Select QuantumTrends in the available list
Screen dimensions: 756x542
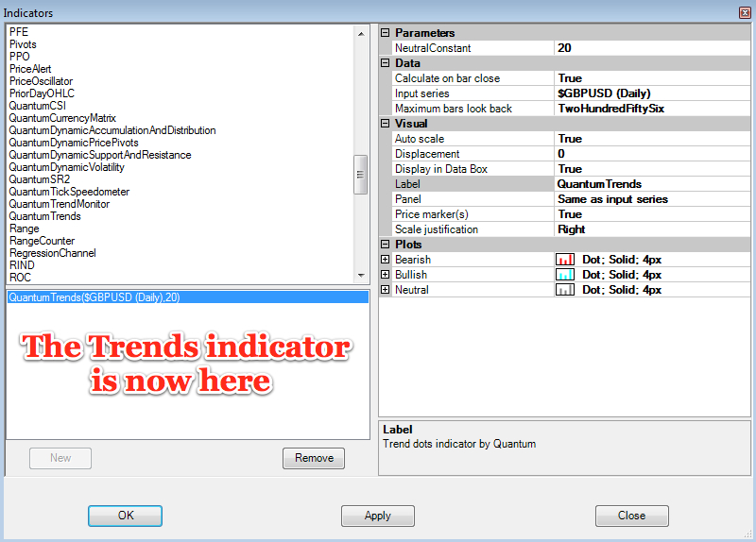coord(44,216)
